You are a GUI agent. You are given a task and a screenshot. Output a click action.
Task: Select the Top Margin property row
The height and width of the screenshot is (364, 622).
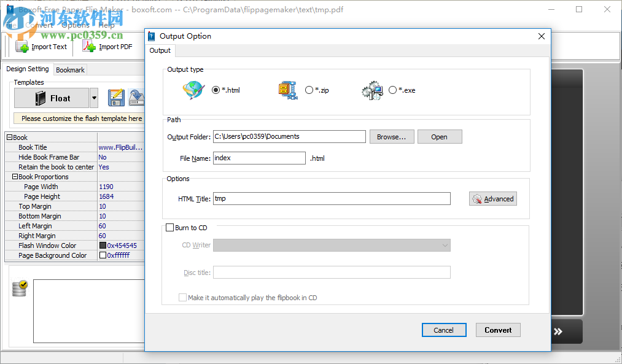(75, 206)
